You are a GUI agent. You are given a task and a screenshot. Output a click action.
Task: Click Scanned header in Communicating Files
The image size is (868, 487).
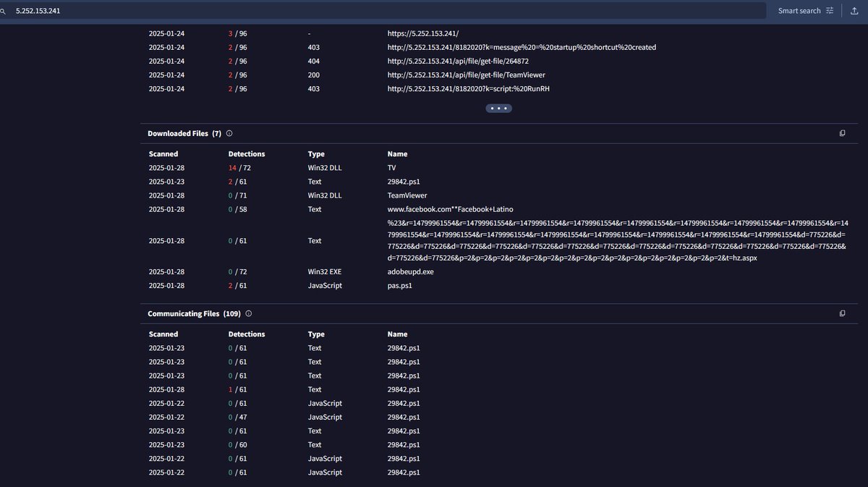(x=163, y=334)
